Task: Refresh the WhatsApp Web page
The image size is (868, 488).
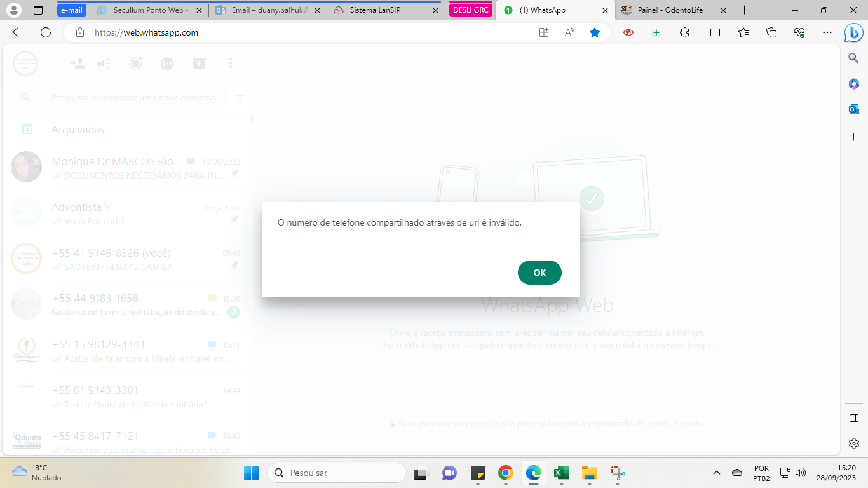Action: pyautogui.click(x=46, y=32)
